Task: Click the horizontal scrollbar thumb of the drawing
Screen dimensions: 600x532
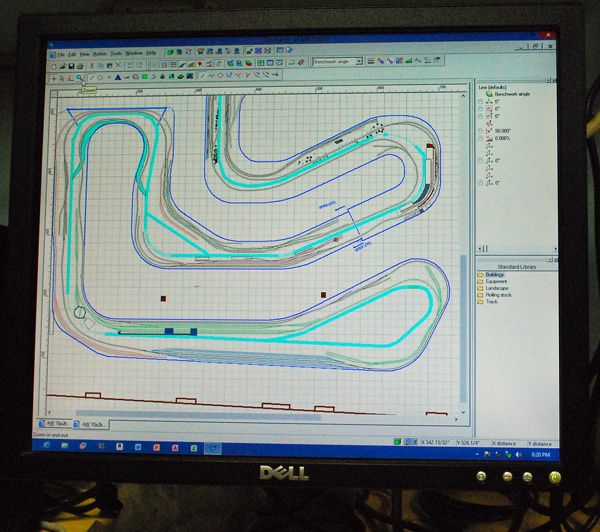Action: (198, 415)
